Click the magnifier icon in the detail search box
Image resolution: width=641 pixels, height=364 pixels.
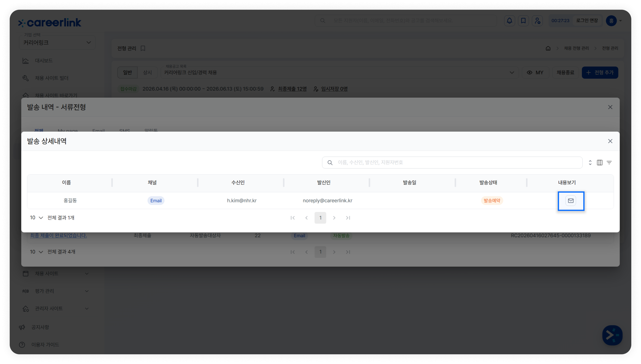[x=330, y=163]
